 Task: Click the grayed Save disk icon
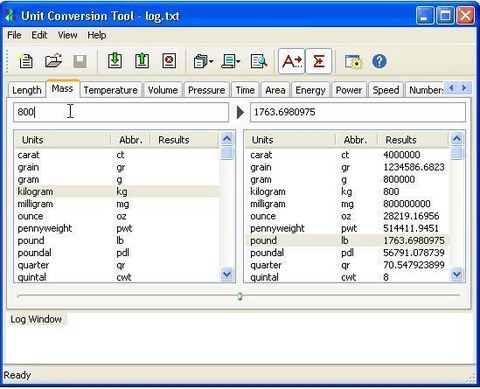pyautogui.click(x=80, y=61)
